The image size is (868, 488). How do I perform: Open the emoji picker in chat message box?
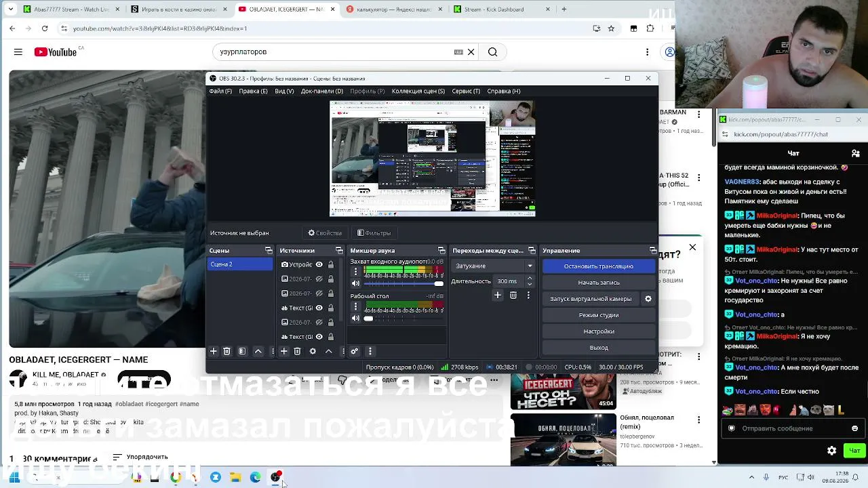(854, 428)
